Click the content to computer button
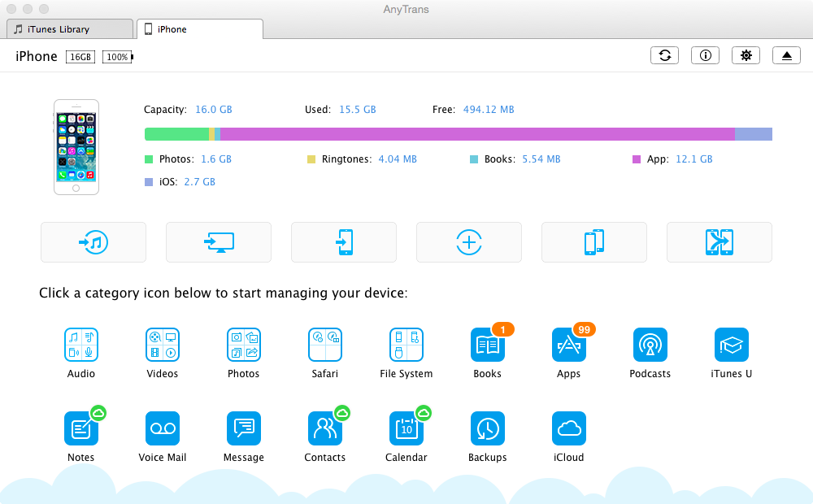Image resolution: width=813 pixels, height=504 pixels. click(x=218, y=242)
